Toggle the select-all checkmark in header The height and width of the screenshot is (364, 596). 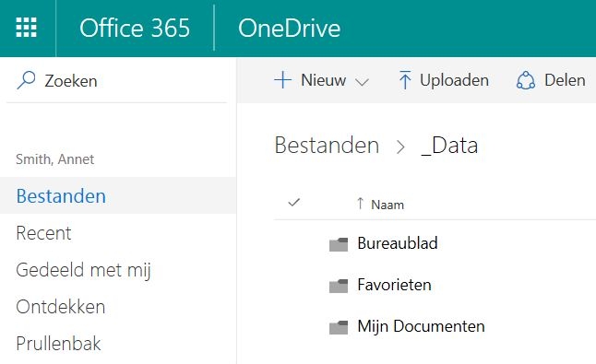tap(293, 203)
